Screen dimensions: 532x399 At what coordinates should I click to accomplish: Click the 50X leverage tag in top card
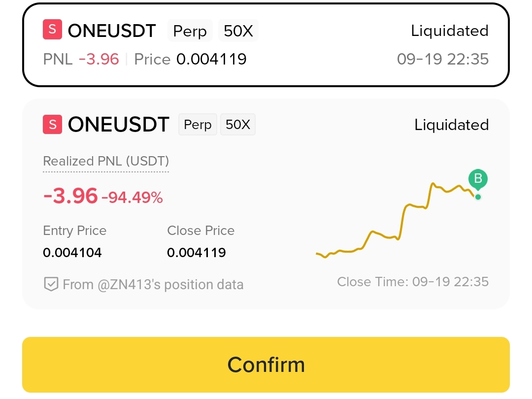238,31
